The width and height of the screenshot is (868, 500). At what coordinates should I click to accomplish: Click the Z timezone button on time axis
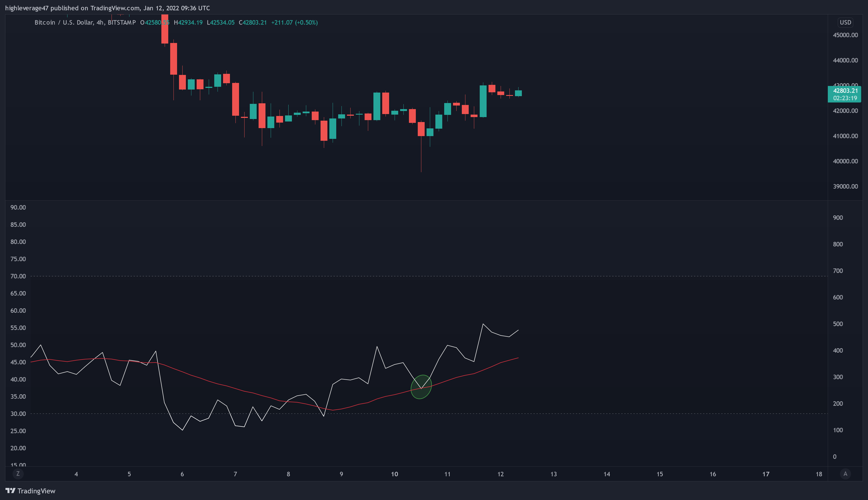point(18,474)
